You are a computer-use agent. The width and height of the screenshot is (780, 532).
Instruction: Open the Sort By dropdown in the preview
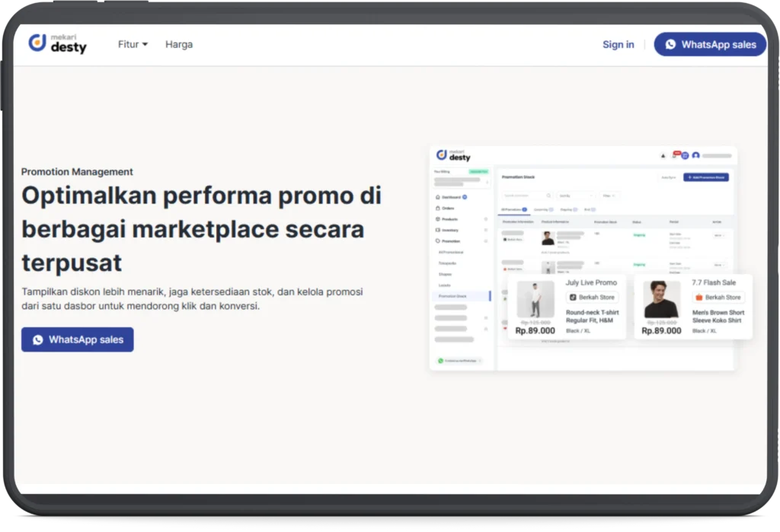(575, 196)
